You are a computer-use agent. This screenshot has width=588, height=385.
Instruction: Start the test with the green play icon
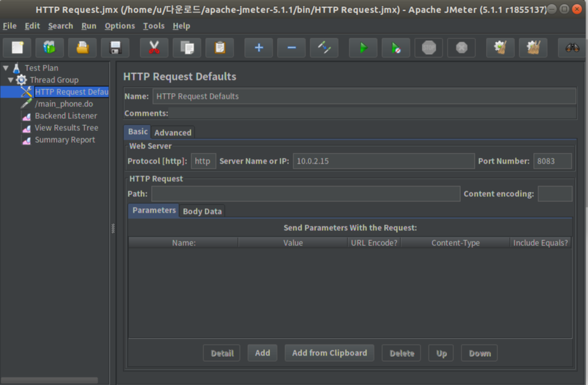click(x=363, y=48)
